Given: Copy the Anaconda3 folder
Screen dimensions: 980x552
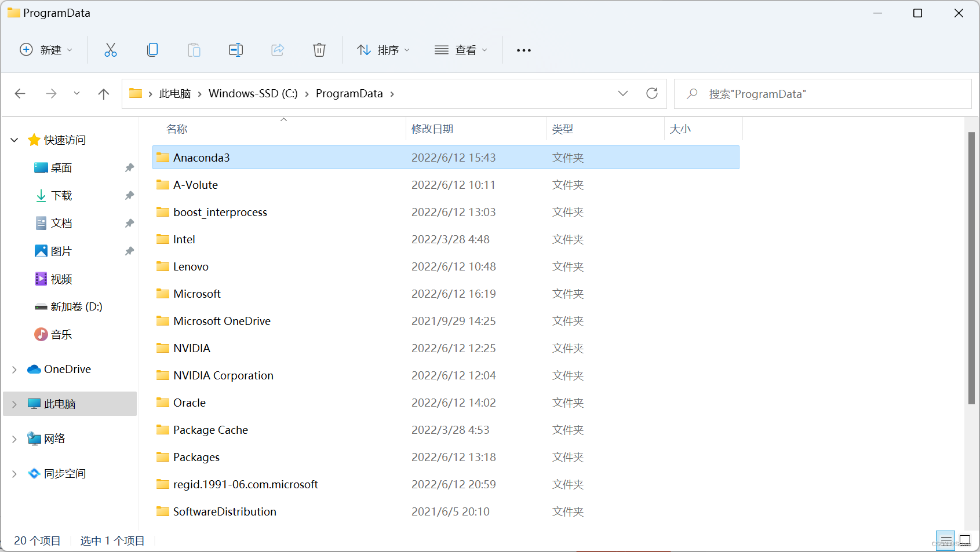Looking at the screenshot, I should click(x=152, y=50).
